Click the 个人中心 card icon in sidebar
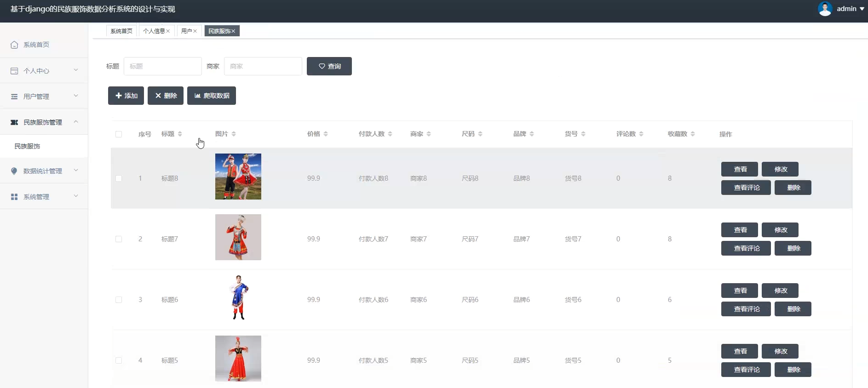 [14, 71]
